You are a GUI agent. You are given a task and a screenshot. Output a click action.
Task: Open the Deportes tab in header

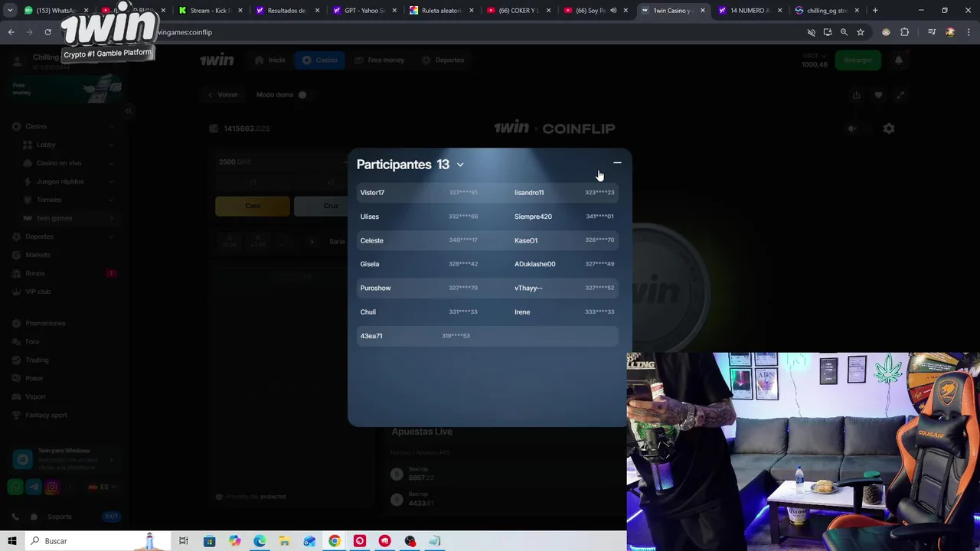click(443, 60)
